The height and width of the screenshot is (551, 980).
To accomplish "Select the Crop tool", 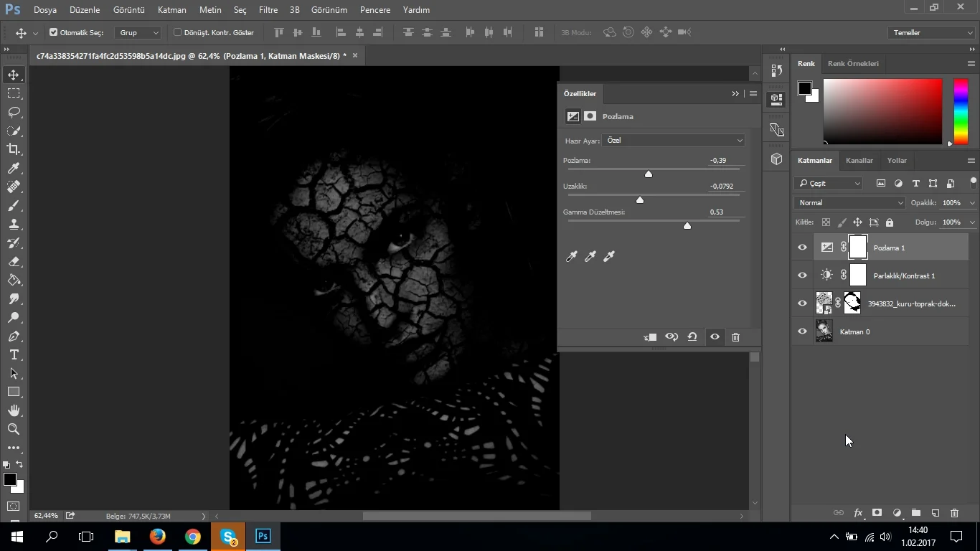I will pos(14,149).
